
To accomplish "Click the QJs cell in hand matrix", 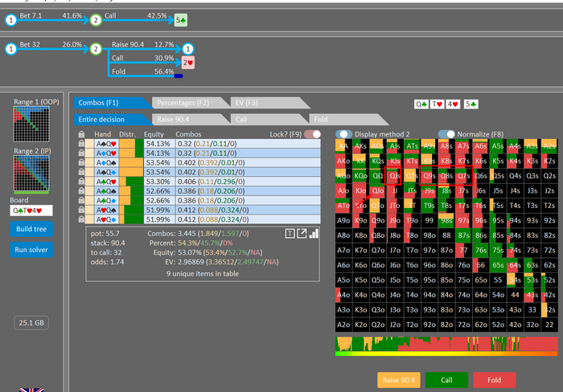I will [x=395, y=176].
